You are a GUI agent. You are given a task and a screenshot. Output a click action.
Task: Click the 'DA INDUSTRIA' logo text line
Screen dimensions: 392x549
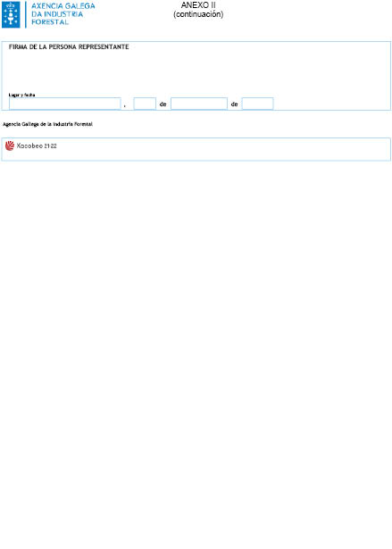point(57,14)
